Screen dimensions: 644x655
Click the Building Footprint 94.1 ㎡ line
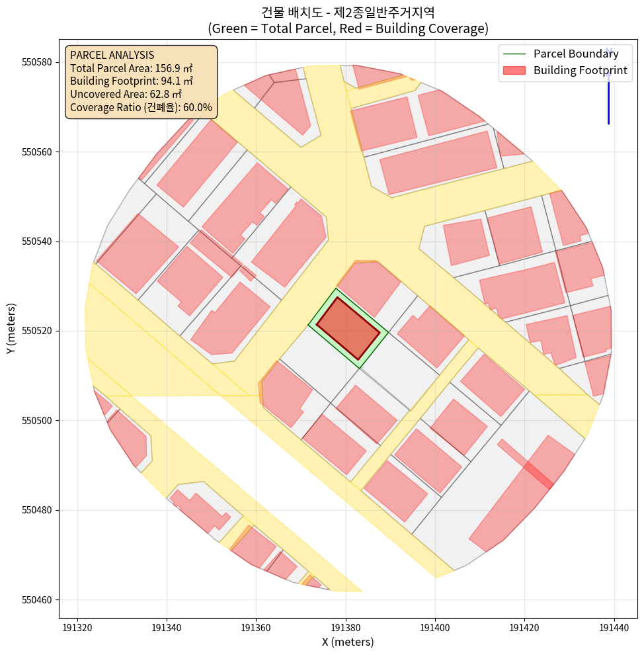pyautogui.click(x=132, y=81)
